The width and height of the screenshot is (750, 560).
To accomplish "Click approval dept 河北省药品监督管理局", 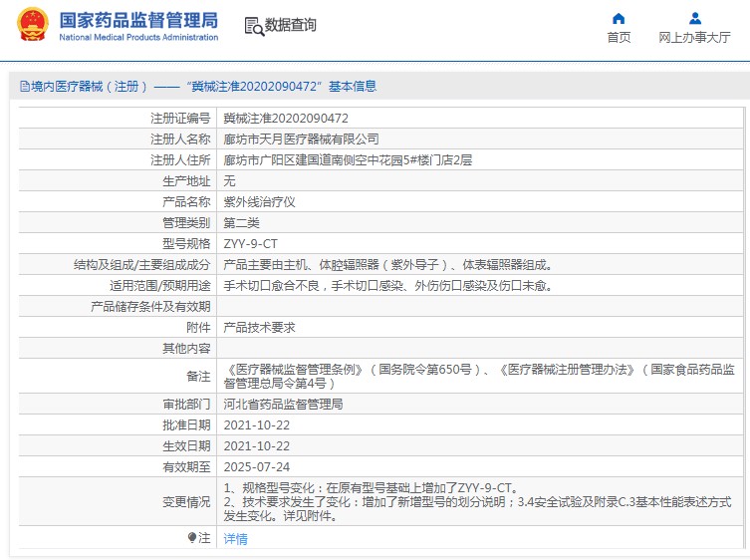I will [x=283, y=405].
